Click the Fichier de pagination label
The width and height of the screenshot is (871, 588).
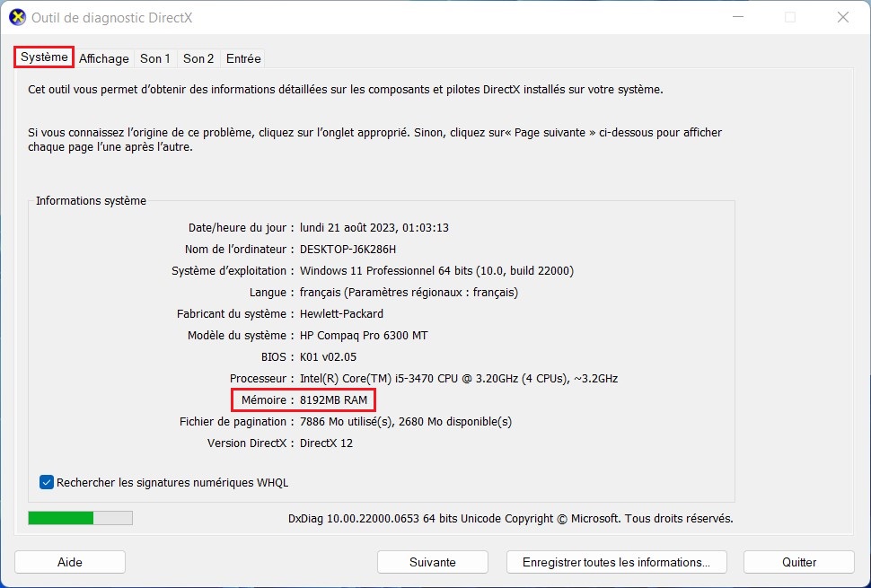pyautogui.click(x=236, y=422)
